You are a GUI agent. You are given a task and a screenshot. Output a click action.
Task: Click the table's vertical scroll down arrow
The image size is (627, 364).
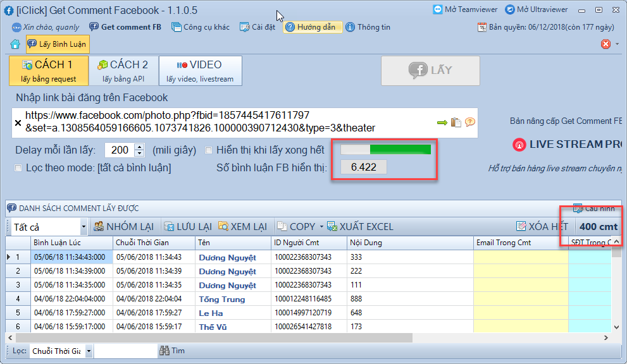pos(616,327)
